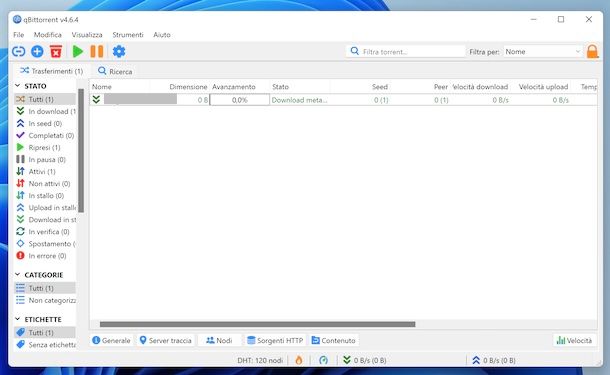The height and width of the screenshot is (375, 610).
Task: Select the In download filter icon
Action: [20, 111]
